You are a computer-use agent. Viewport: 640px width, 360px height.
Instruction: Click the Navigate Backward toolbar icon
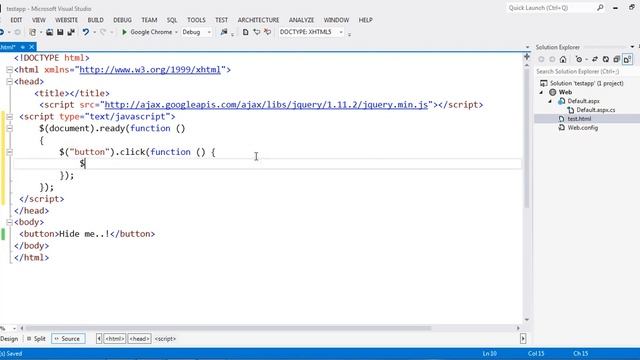pyautogui.click(x=2, y=32)
